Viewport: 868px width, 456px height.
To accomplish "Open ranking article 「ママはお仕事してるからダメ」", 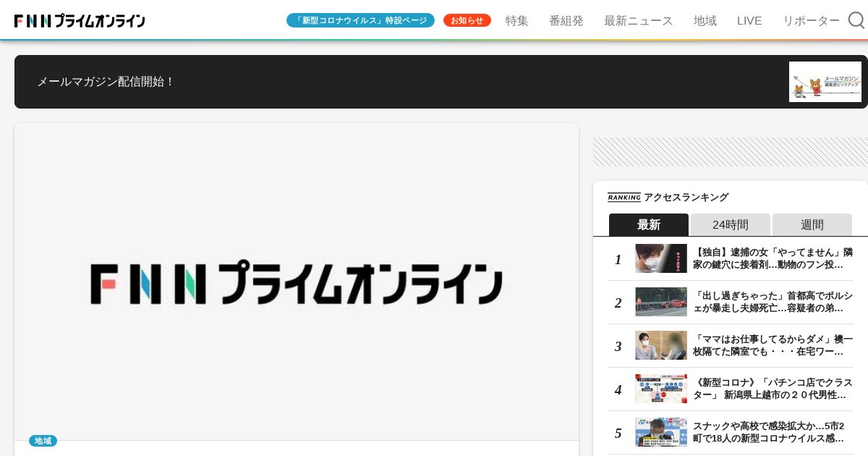I will (x=773, y=345).
